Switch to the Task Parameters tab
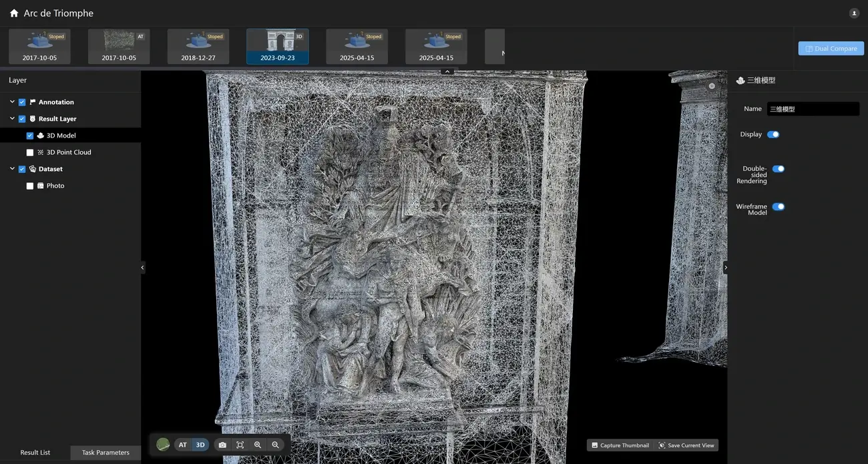The image size is (868, 464). coord(105,453)
